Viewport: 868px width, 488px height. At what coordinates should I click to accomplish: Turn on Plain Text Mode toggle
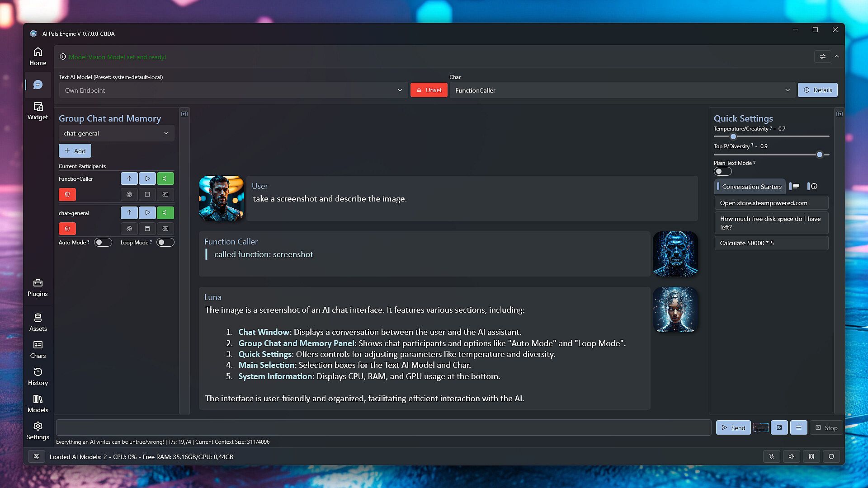pos(722,171)
